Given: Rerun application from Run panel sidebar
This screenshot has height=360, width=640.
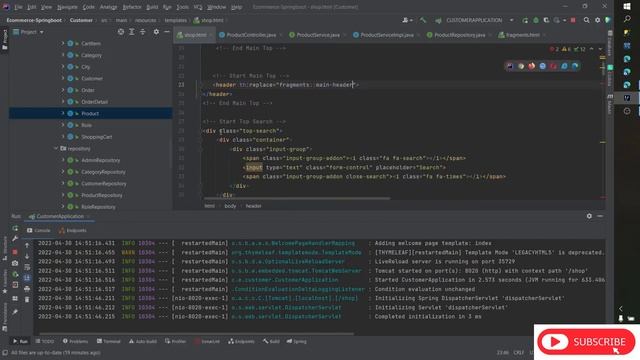Looking at the screenshot, I should coord(15,228).
